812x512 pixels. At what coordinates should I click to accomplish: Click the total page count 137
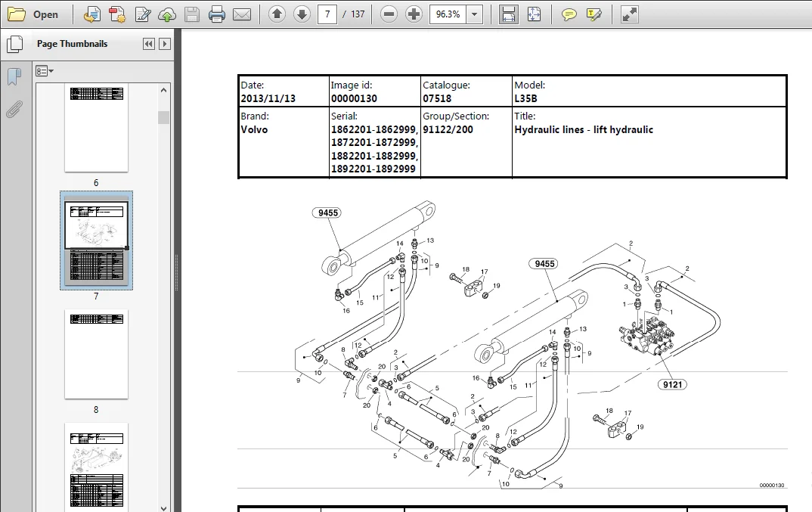(x=358, y=14)
